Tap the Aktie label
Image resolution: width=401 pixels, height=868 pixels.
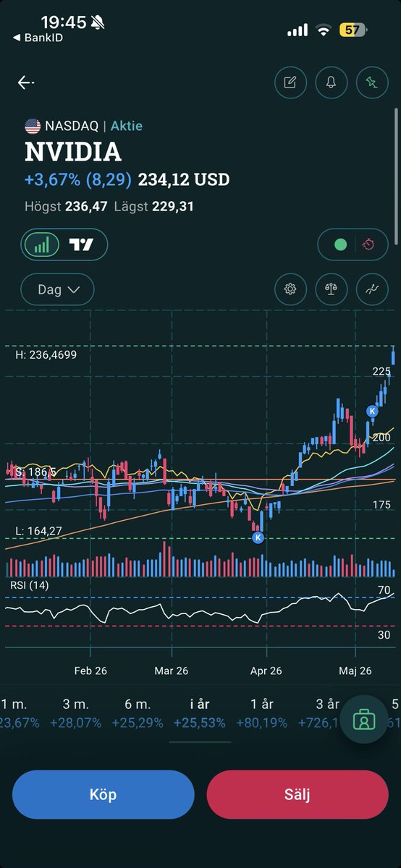(x=127, y=126)
